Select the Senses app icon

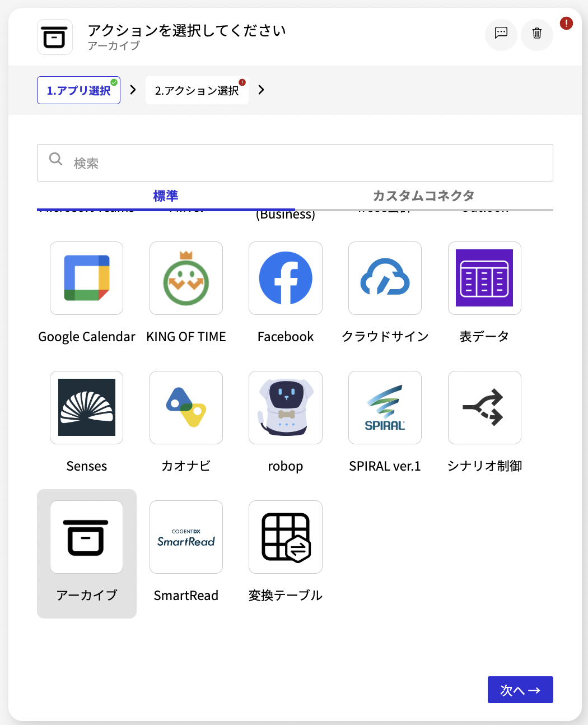point(87,407)
